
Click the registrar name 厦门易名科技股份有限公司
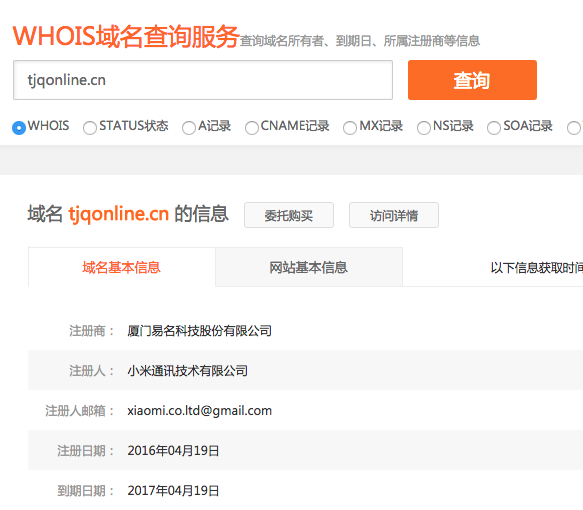click(200, 331)
